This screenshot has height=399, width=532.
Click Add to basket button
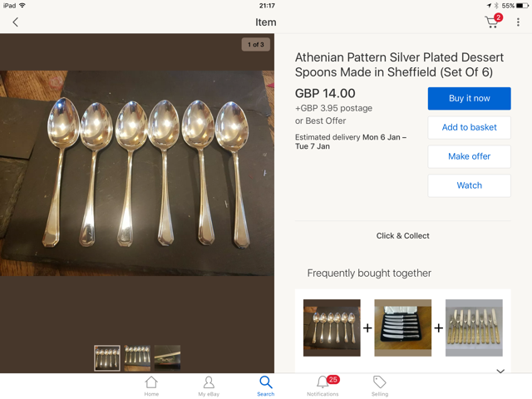469,127
